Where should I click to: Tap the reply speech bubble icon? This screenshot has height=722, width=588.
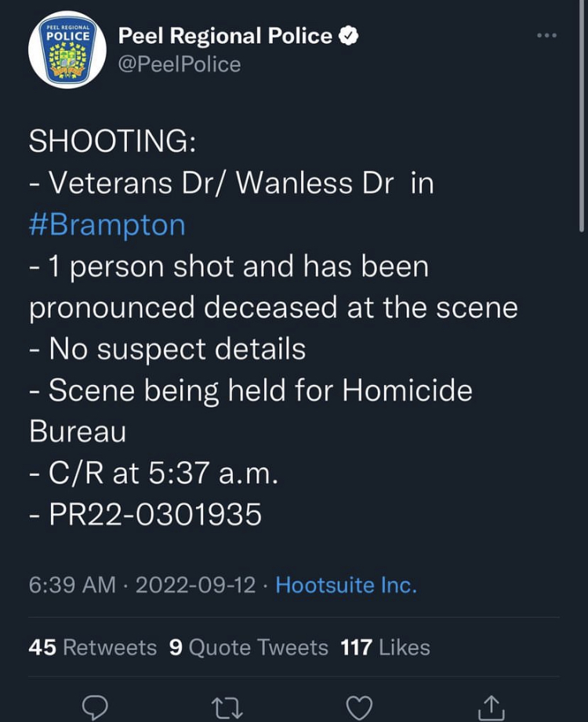(95, 707)
